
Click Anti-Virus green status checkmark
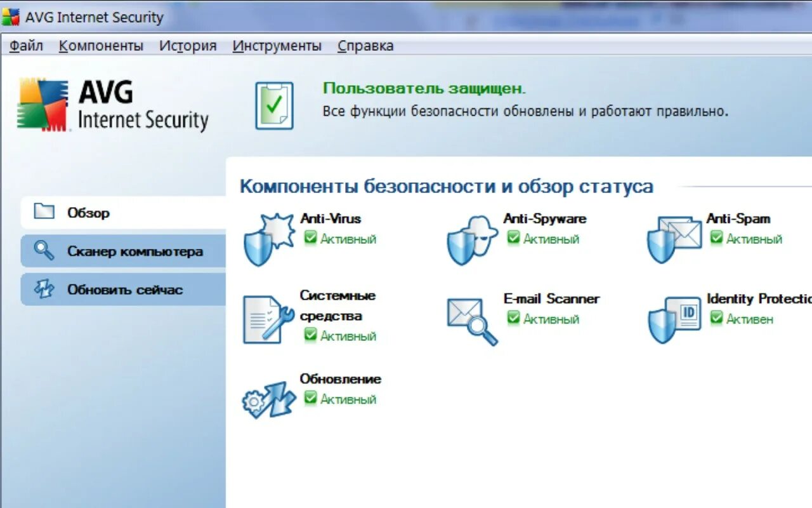point(310,238)
